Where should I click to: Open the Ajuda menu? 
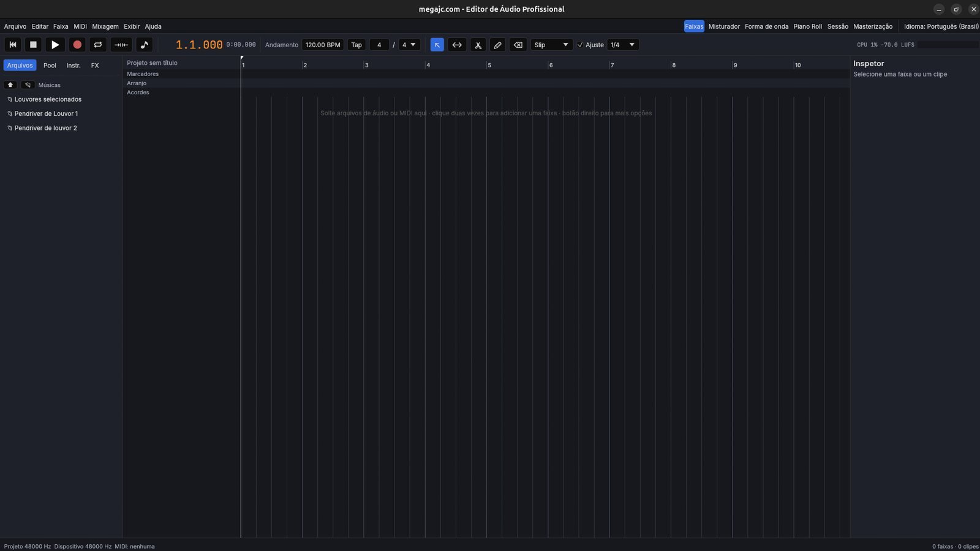pyautogui.click(x=153, y=26)
